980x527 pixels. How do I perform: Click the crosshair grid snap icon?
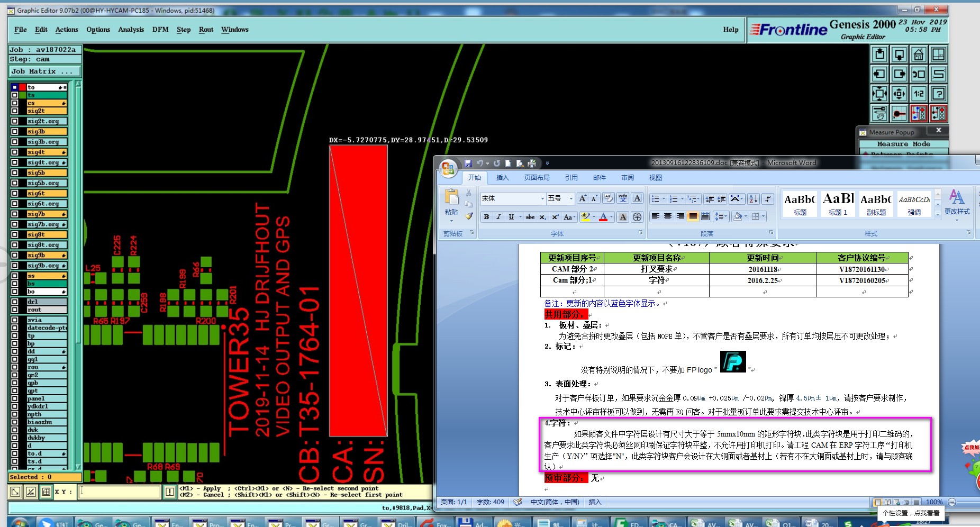pos(46,492)
